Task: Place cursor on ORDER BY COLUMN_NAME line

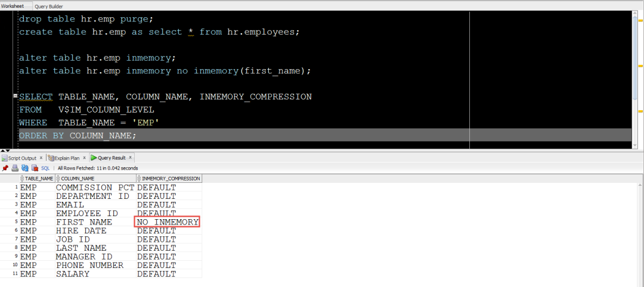Action: (78, 135)
